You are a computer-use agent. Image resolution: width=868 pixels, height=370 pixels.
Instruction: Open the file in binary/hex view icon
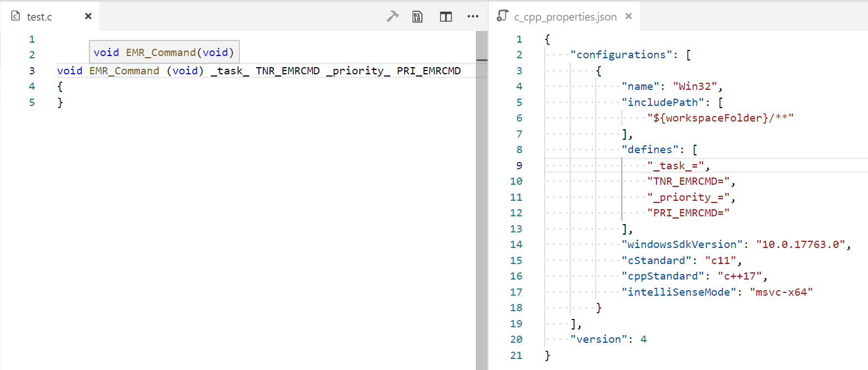[x=417, y=16]
